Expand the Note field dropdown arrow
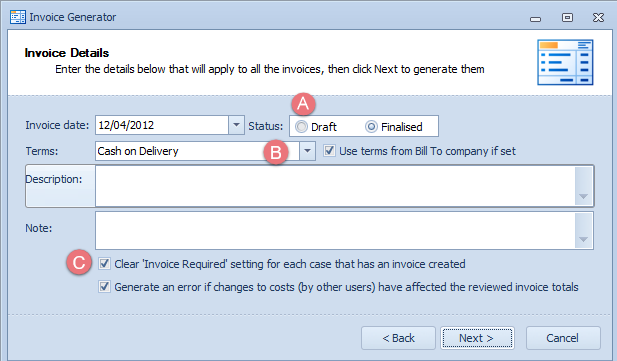 (x=584, y=239)
